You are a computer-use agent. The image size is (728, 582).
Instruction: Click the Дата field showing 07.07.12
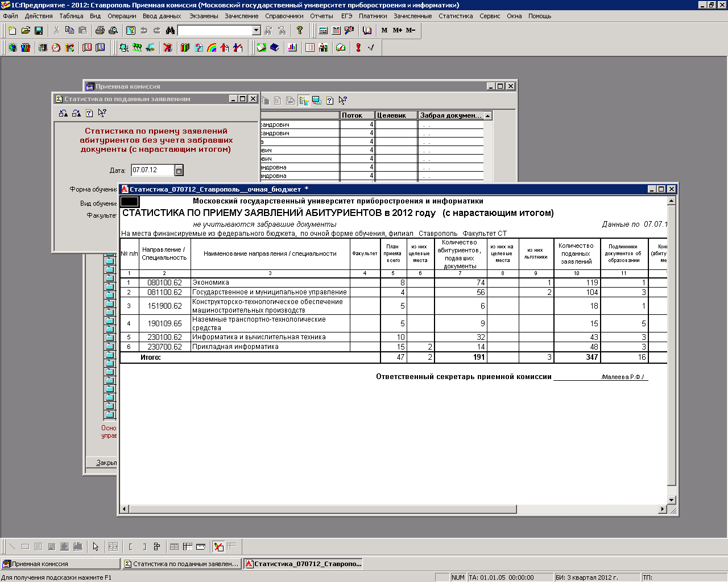coord(152,170)
